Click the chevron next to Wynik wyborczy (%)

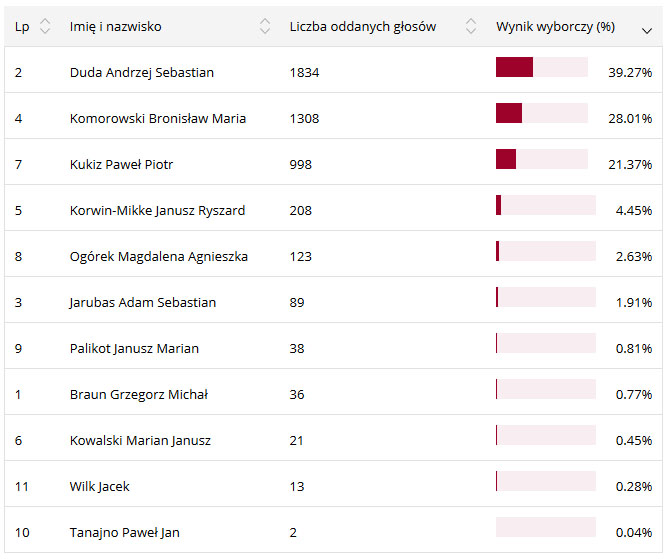[x=646, y=29]
